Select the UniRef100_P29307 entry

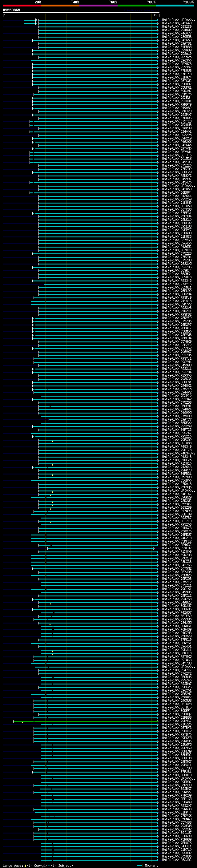[x=177, y=67]
